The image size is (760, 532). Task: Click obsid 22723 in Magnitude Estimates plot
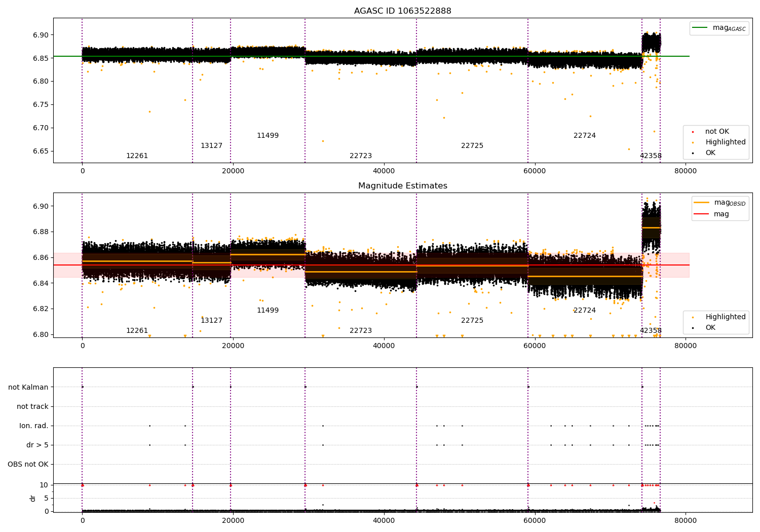361,331
